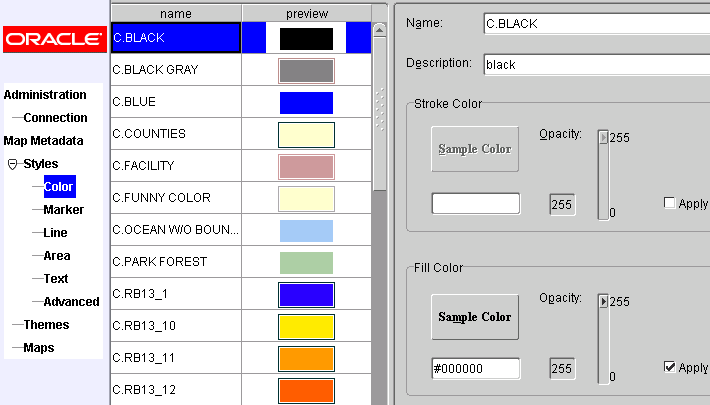This screenshot has width=710, height=405.
Task: Select the Color style node
Action: [59, 187]
